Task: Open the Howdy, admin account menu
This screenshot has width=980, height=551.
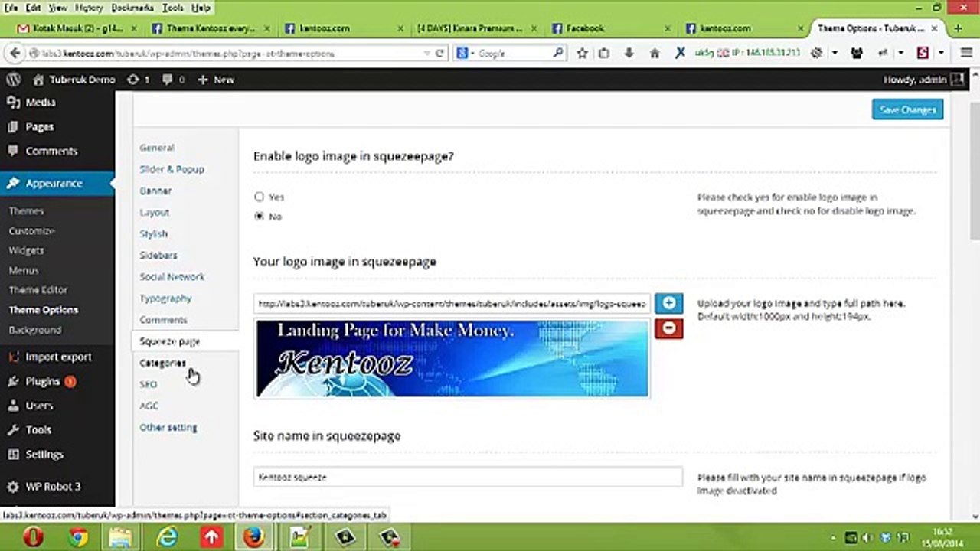Action: click(x=923, y=80)
